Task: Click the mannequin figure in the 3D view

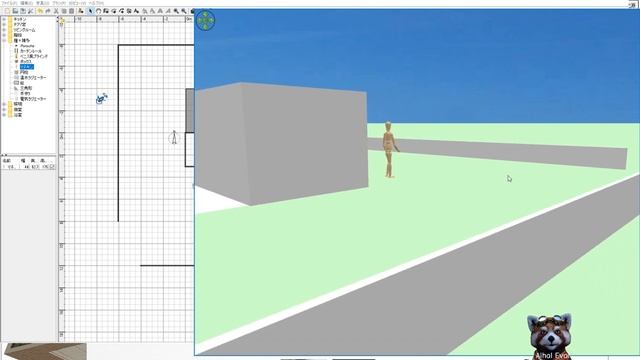Action: 389,150
